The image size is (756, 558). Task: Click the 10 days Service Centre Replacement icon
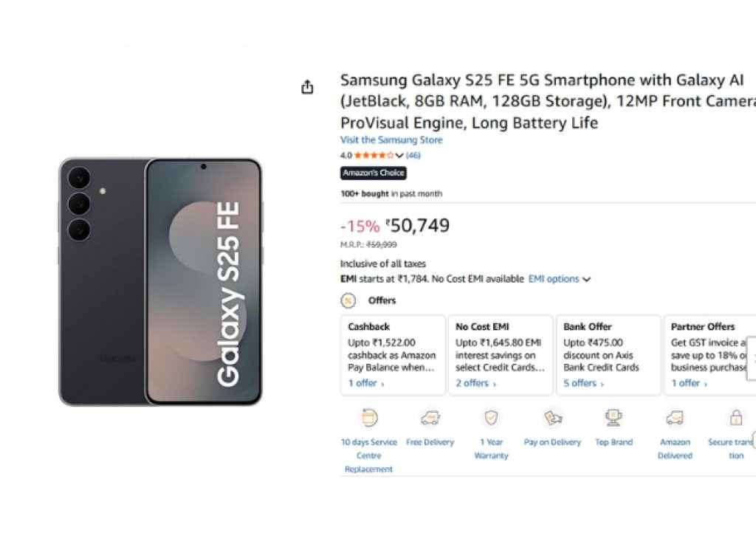(x=368, y=417)
